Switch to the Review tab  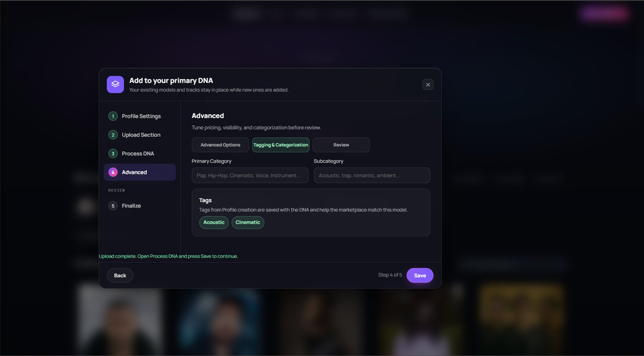pos(341,145)
